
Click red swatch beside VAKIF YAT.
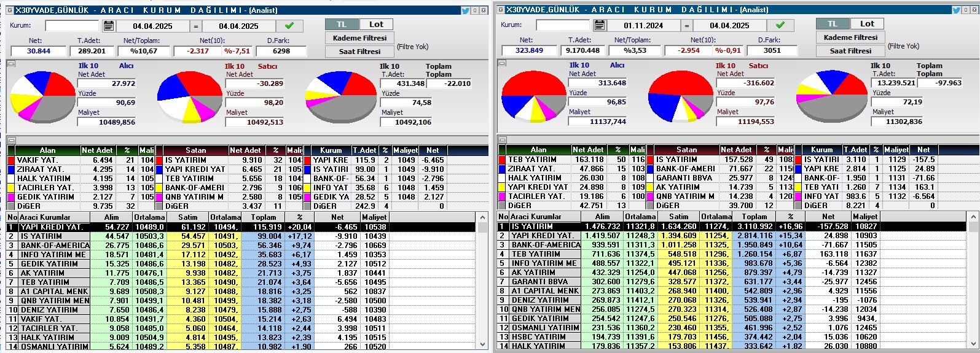(x=11, y=160)
